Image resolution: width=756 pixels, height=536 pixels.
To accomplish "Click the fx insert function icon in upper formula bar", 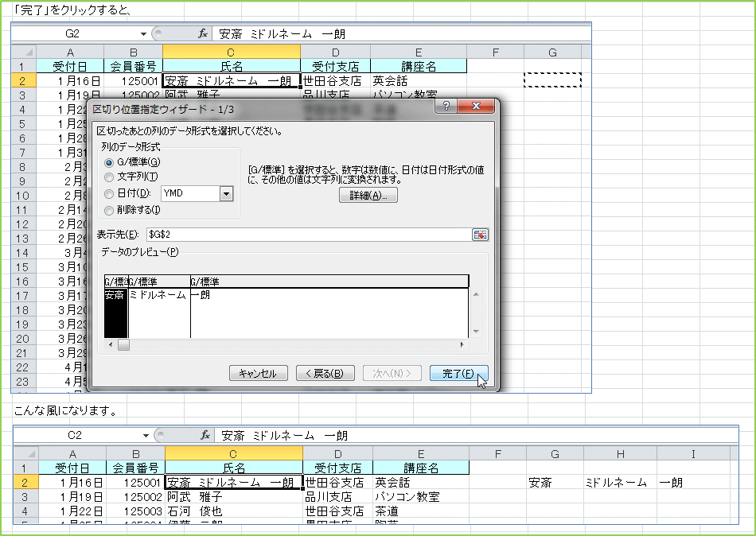I will click(203, 33).
